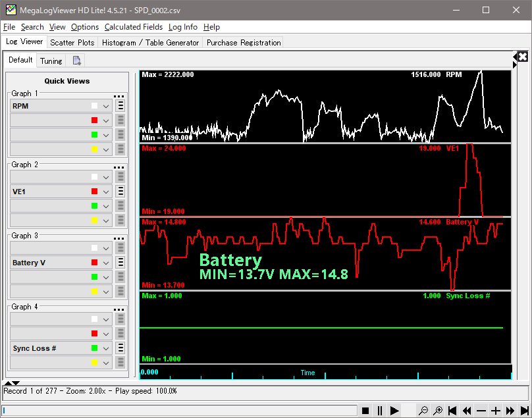Open Graph 3 yellow slot dropdown
The height and width of the screenshot is (418, 532).
point(106,292)
